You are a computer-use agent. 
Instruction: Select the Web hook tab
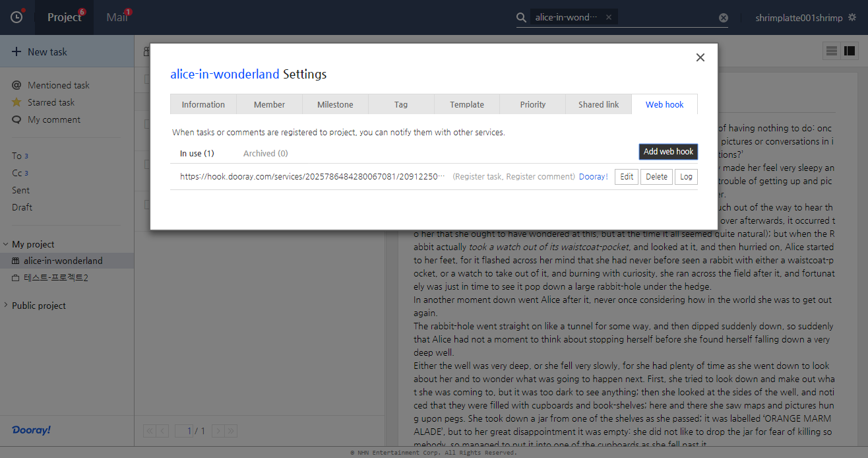click(664, 104)
